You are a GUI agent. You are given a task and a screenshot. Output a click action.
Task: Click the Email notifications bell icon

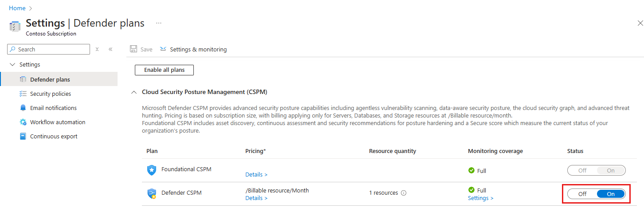[23, 108]
